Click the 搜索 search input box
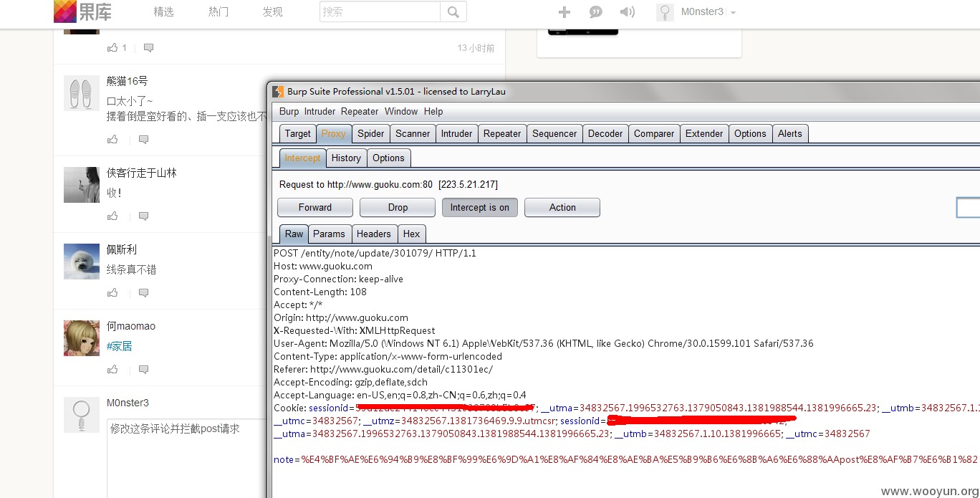Viewport: 980px width, 498px height. tap(380, 11)
